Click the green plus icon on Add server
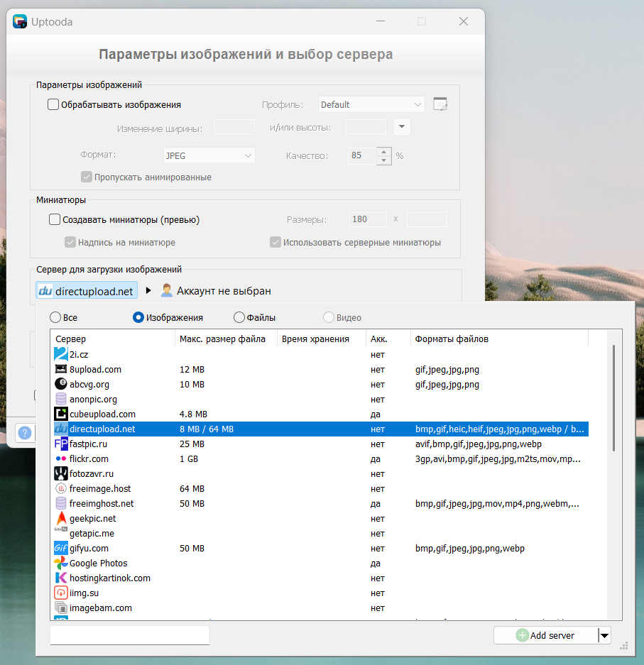 [522, 635]
